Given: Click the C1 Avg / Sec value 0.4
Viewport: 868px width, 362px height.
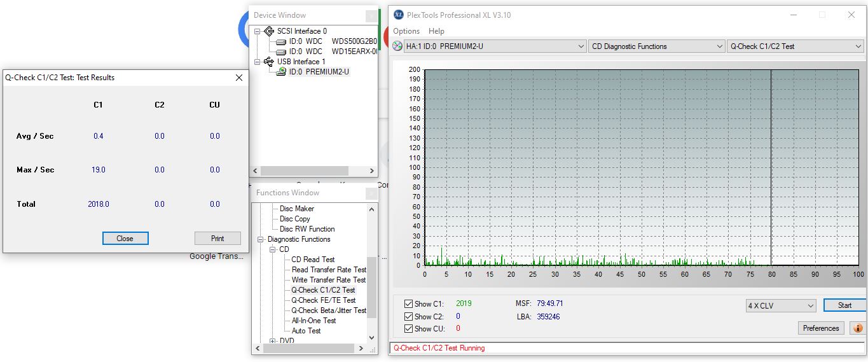Looking at the screenshot, I should (99, 136).
